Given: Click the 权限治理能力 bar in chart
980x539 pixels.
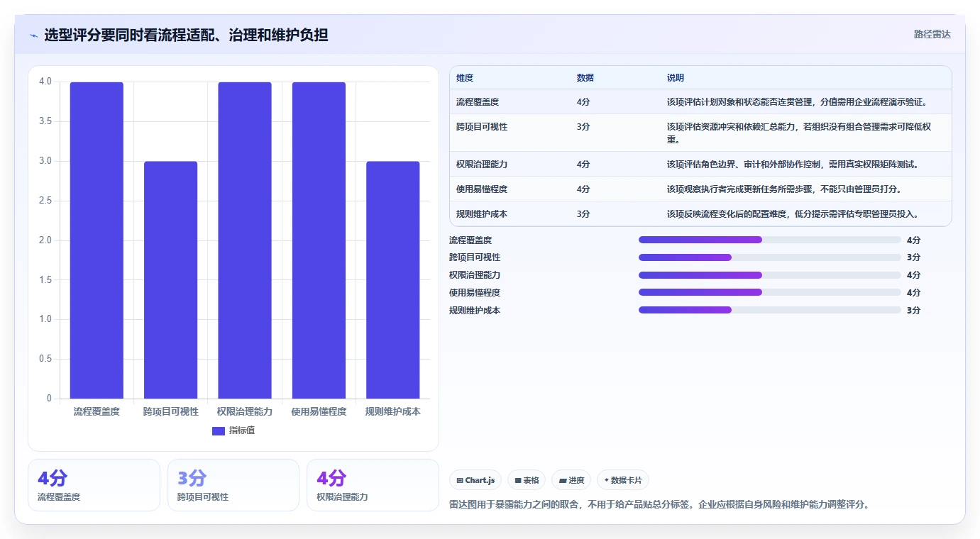Looking at the screenshot, I should 245,240.
